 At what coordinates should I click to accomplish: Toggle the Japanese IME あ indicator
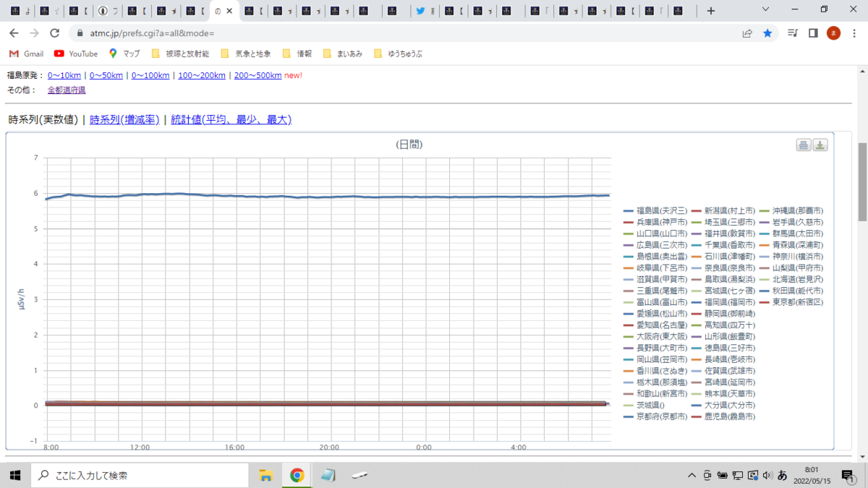tap(783, 475)
